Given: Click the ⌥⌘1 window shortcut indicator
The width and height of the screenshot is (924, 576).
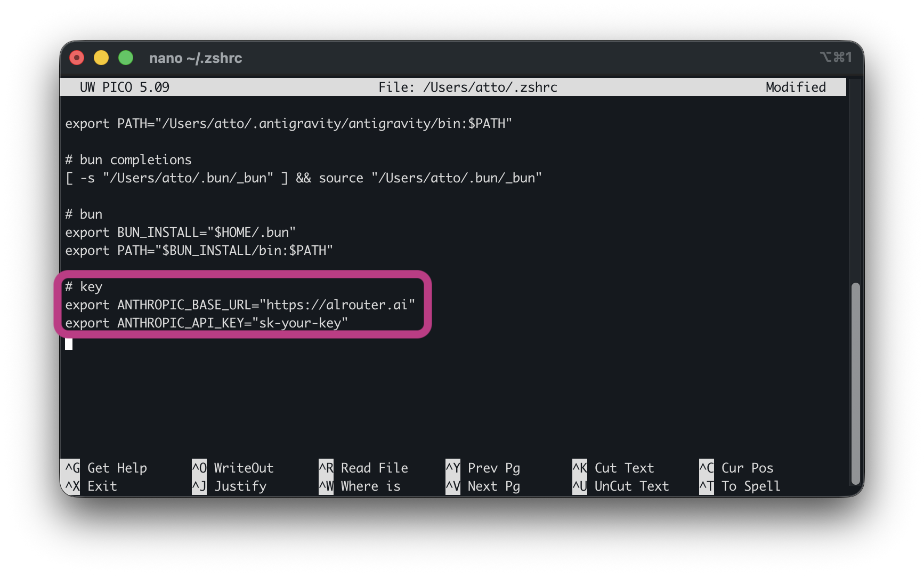Looking at the screenshot, I should tap(836, 57).
